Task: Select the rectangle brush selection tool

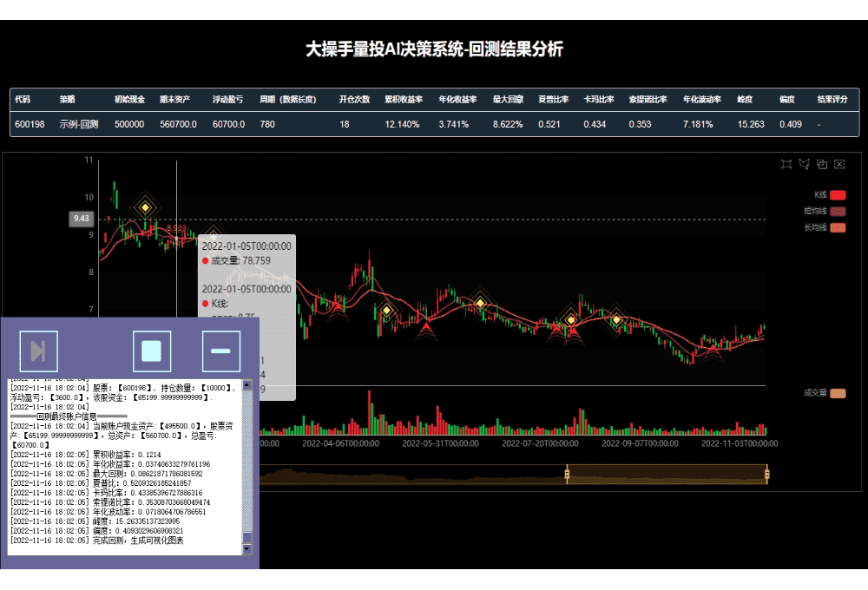Action: [786, 164]
